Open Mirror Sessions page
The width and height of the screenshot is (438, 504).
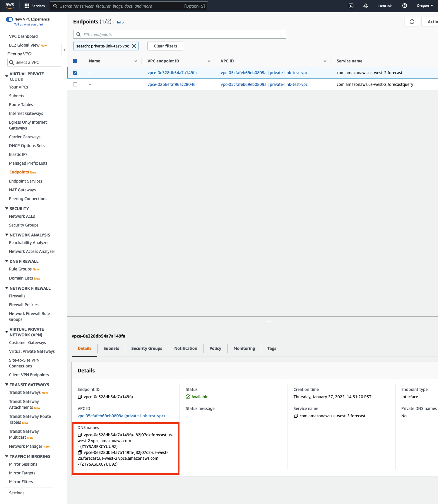(x=23, y=464)
